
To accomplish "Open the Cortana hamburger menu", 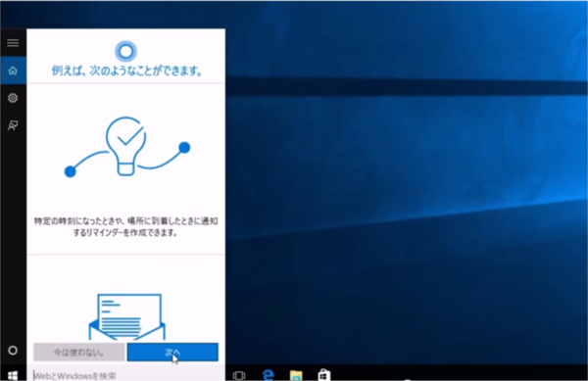I will point(13,43).
